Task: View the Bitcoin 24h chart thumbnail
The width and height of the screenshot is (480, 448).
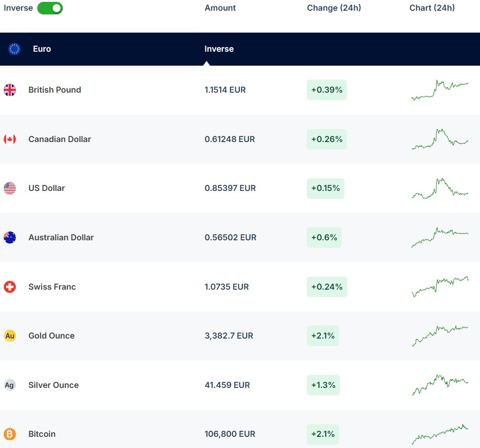Action: coord(440,434)
